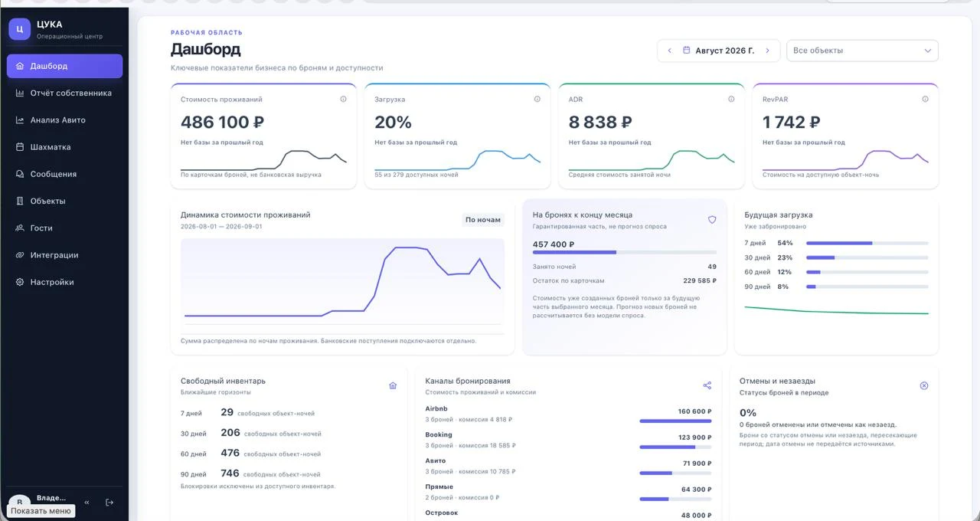Image resolution: width=980 pixels, height=521 pixels.
Task: Open Объекты page
Action: click(x=64, y=201)
